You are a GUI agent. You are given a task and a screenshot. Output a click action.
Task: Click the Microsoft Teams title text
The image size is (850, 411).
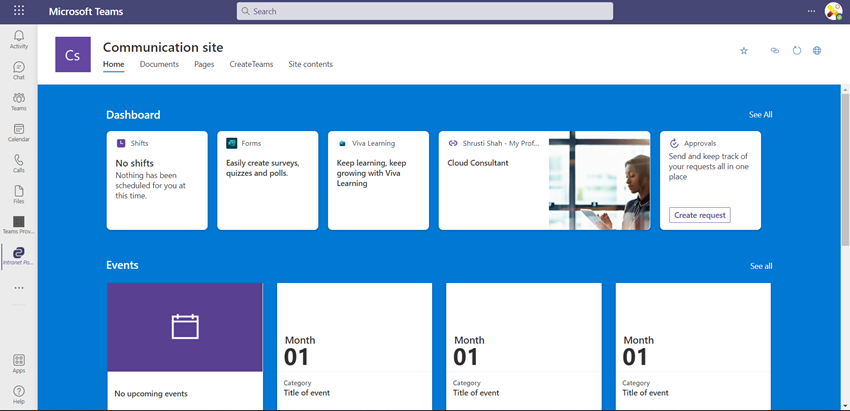click(86, 11)
